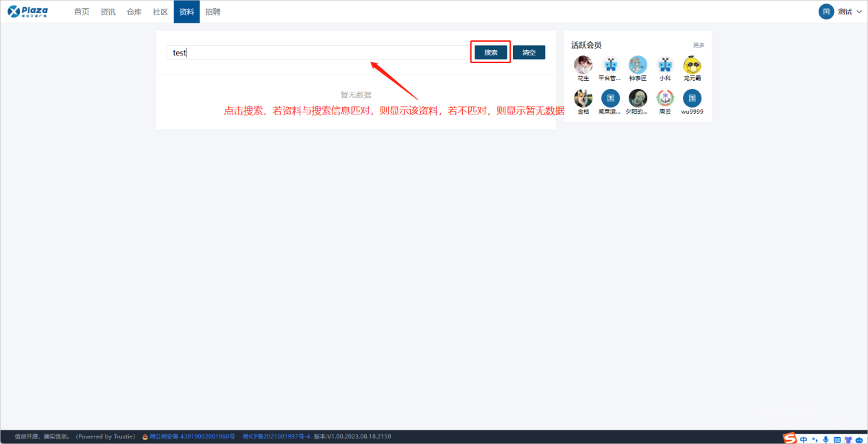
Task: Click logged-in user avatar in header
Action: point(826,12)
